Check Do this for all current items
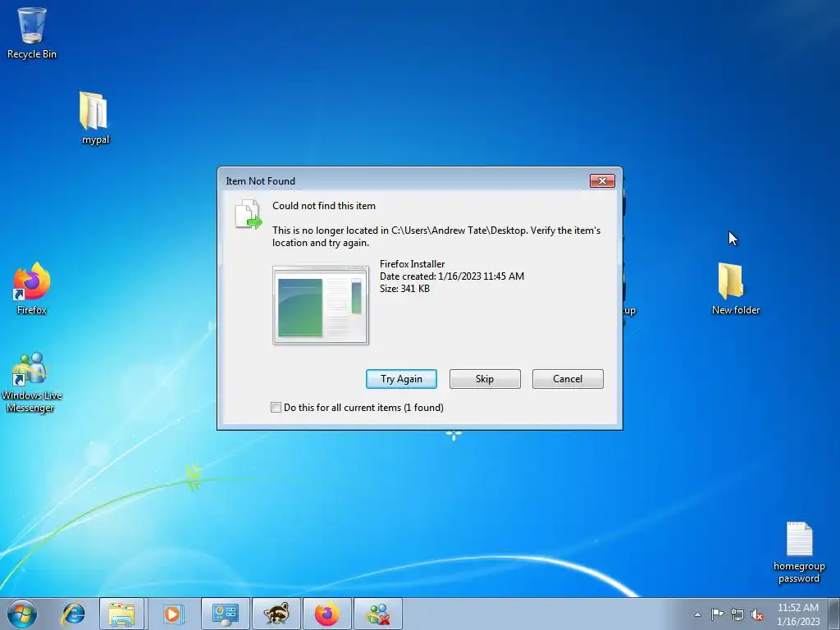This screenshot has height=630, width=840. coord(276,408)
